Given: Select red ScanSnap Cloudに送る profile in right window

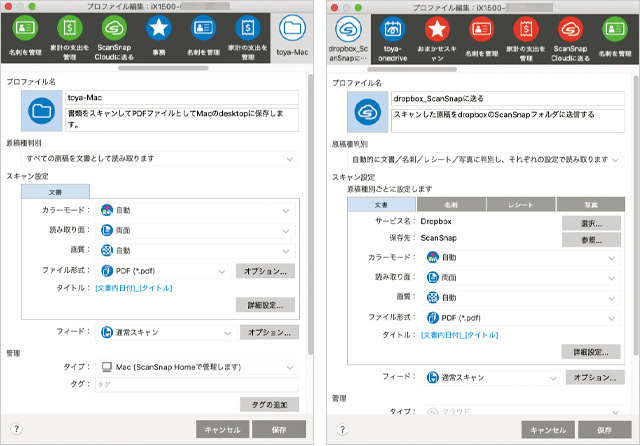Looking at the screenshot, I should pyautogui.click(x=571, y=29).
